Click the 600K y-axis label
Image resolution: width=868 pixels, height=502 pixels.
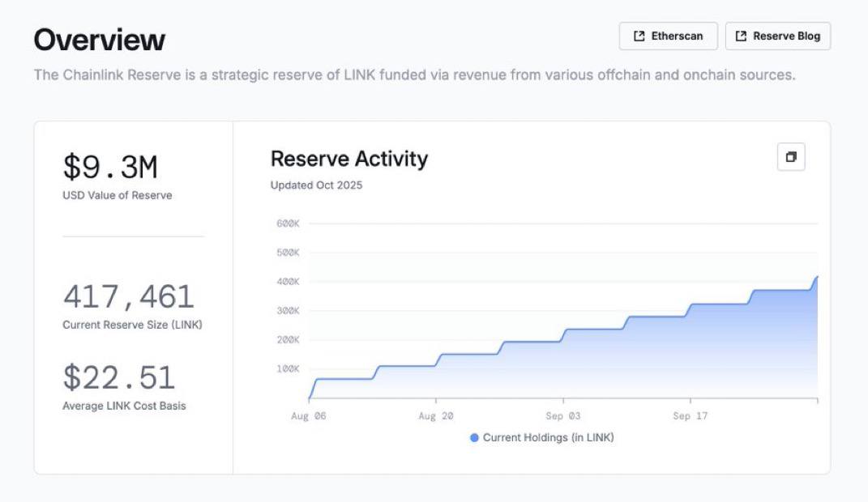coord(288,224)
